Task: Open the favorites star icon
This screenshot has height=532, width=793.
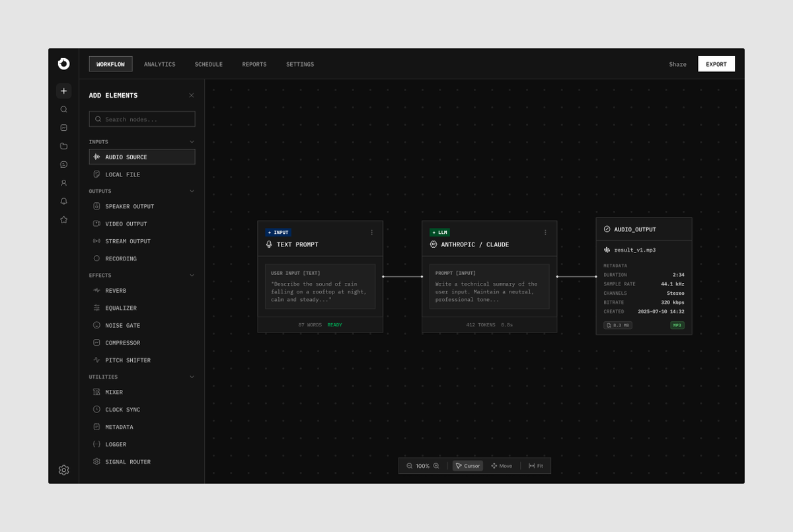Action: click(63, 219)
